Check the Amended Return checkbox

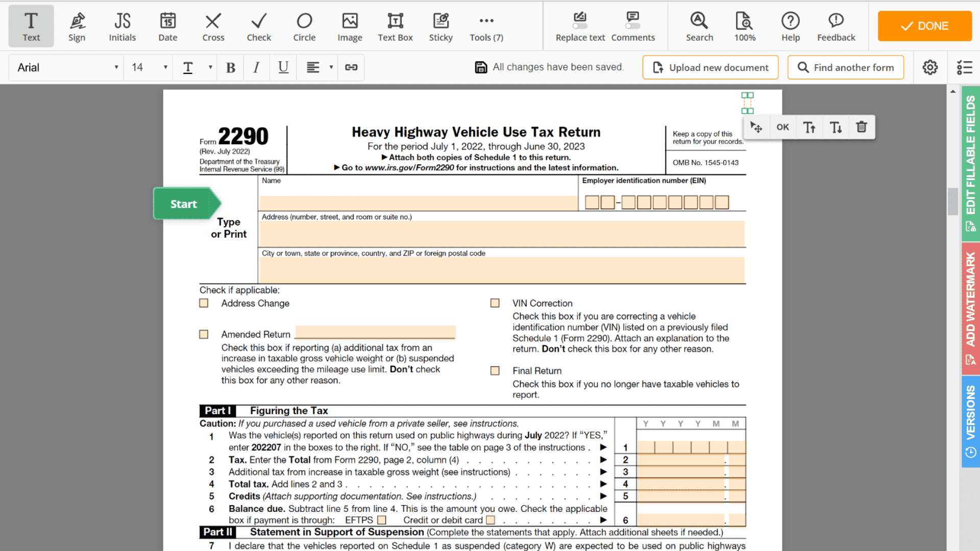[204, 335]
